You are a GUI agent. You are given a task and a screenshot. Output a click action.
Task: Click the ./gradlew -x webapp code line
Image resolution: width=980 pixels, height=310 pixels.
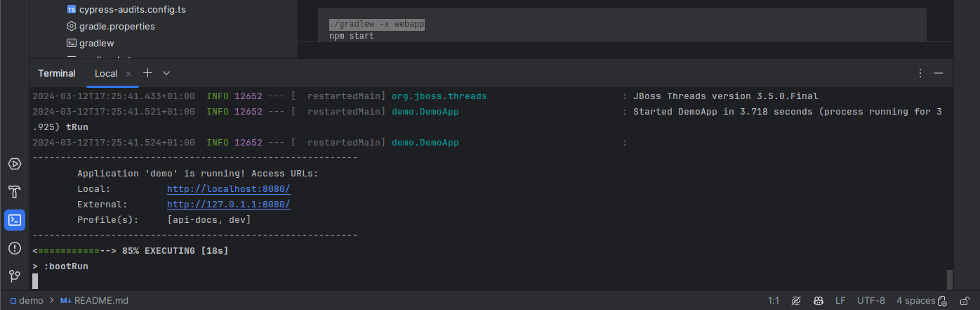[x=377, y=25]
